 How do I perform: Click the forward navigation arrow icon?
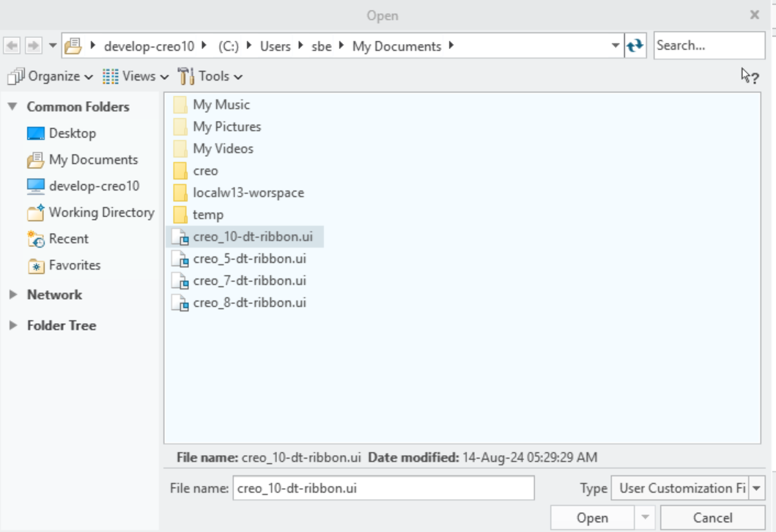[33, 46]
